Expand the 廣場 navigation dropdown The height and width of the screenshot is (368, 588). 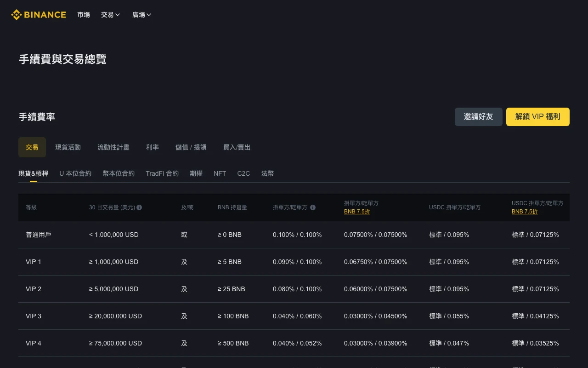(141, 15)
